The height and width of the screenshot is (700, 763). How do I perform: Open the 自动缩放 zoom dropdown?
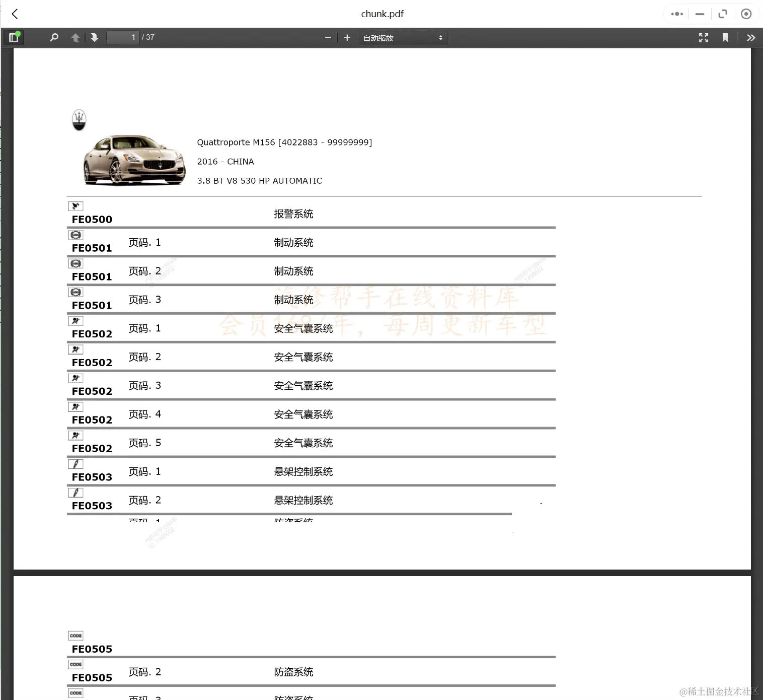[x=403, y=38]
